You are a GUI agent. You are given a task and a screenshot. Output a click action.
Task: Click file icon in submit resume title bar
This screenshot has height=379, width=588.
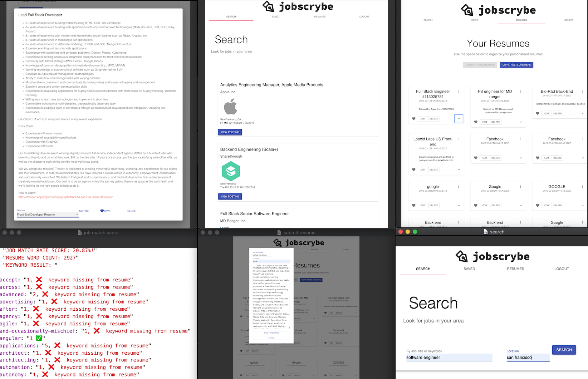click(x=279, y=232)
